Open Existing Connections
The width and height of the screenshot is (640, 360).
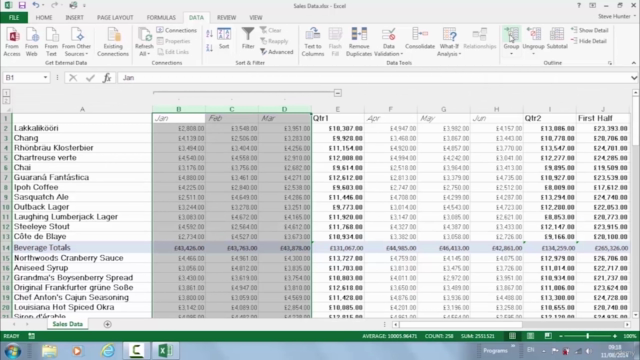pyautogui.click(x=113, y=42)
